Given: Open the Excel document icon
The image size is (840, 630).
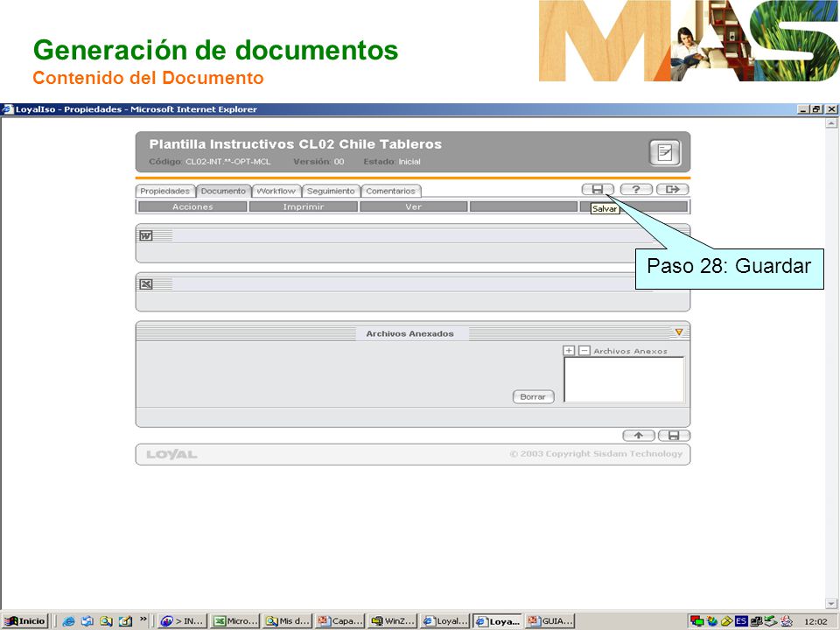Looking at the screenshot, I should pyautogui.click(x=146, y=283).
